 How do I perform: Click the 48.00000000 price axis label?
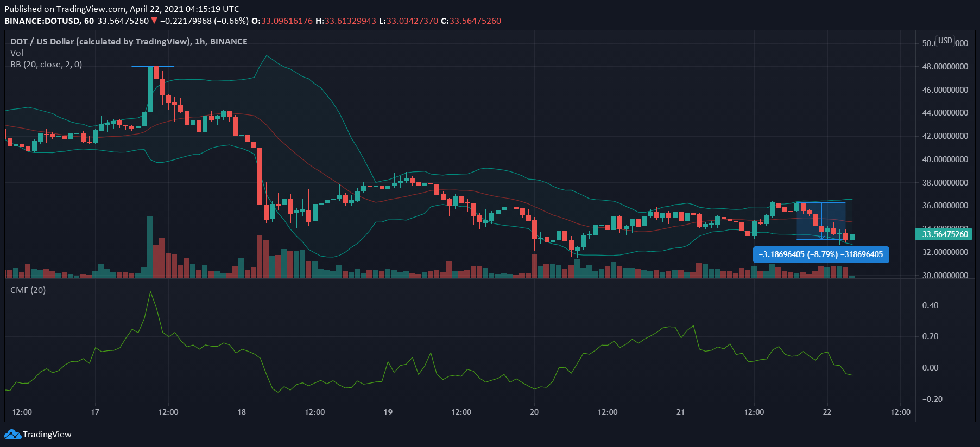(x=945, y=67)
